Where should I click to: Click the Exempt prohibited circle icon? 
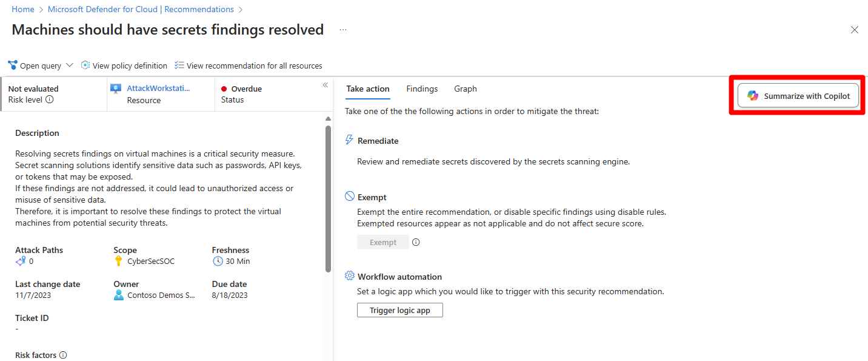pyautogui.click(x=350, y=197)
